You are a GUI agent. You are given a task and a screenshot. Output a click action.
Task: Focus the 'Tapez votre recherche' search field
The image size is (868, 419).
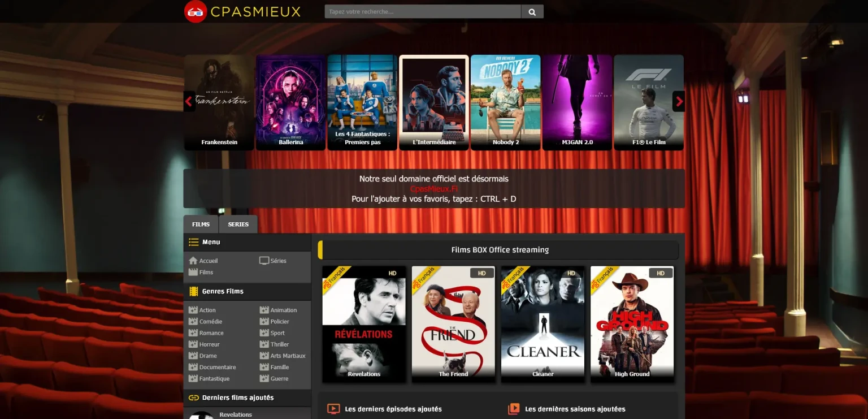423,11
